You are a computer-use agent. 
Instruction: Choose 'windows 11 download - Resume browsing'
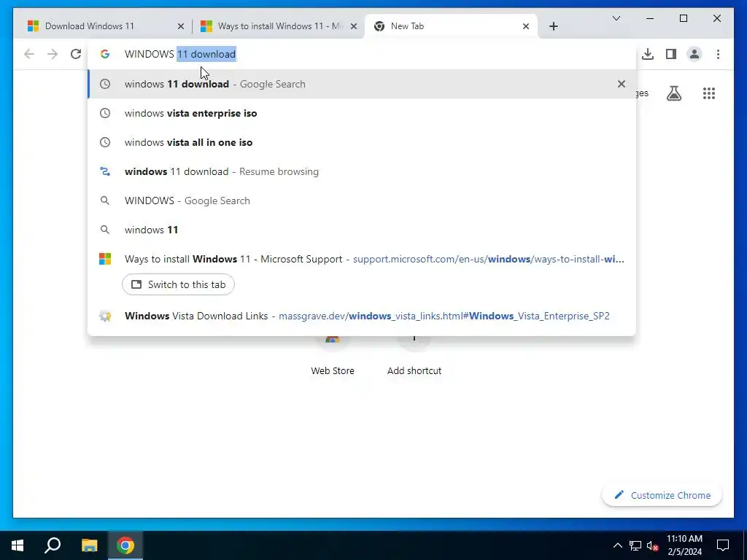click(362, 171)
